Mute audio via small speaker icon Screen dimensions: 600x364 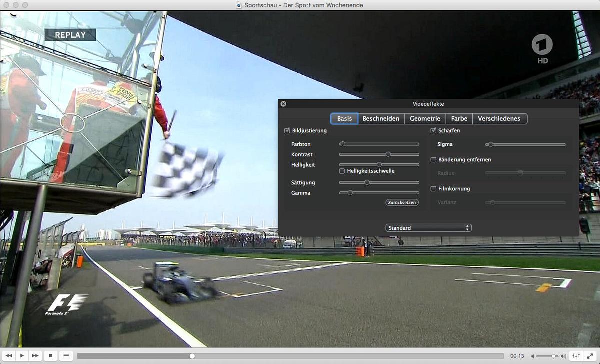(533, 356)
